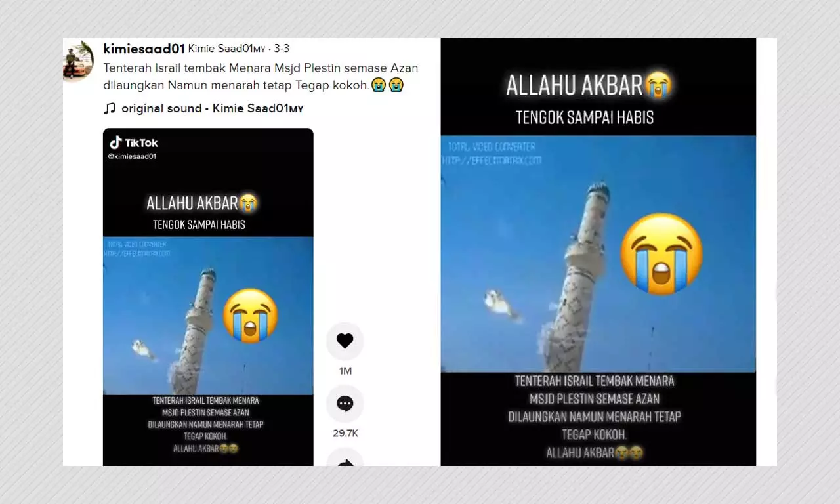The height and width of the screenshot is (504, 840).
Task: Play the small TikTok video thumbnail
Action: (x=208, y=297)
